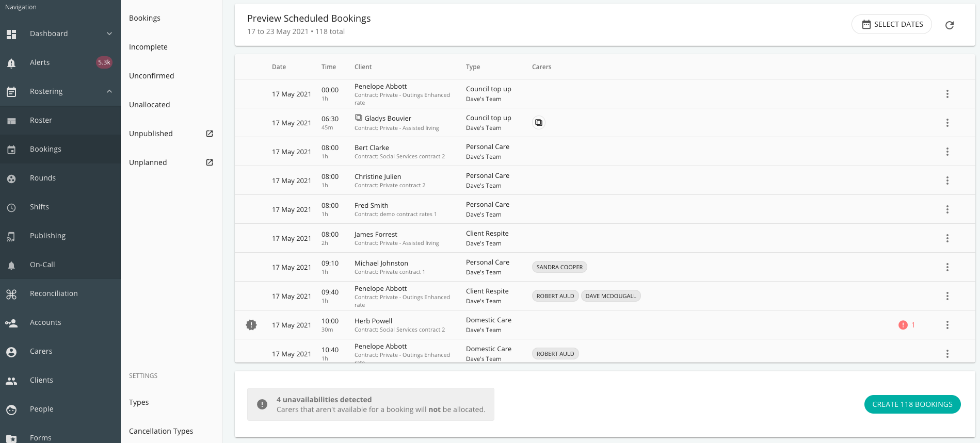
Task: Click the Roster icon in sidebar
Action: pyautogui.click(x=11, y=121)
